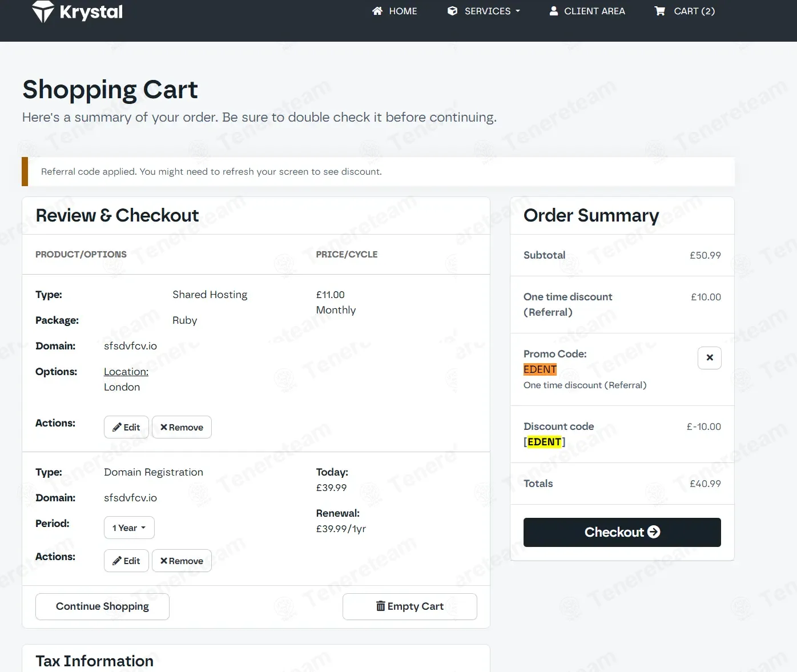Open Cart (2) in the navigation bar
This screenshot has height=672, width=797.
tap(685, 11)
